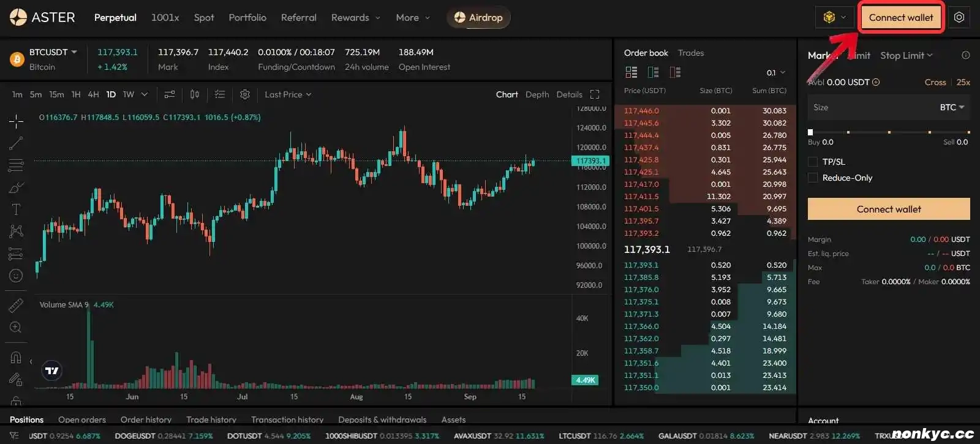Activate the zoom in tool
Viewport: 980px width, 444px height.
[16, 327]
